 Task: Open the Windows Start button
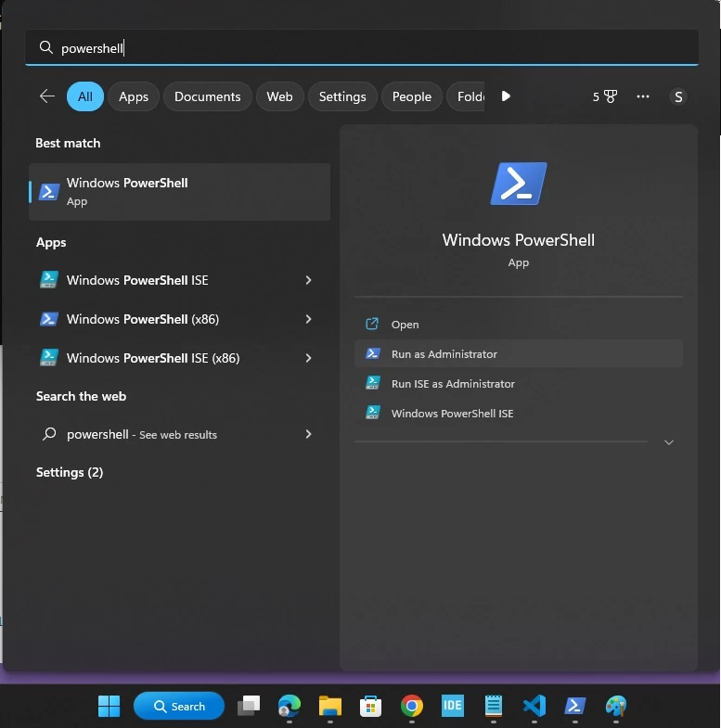coord(109,706)
